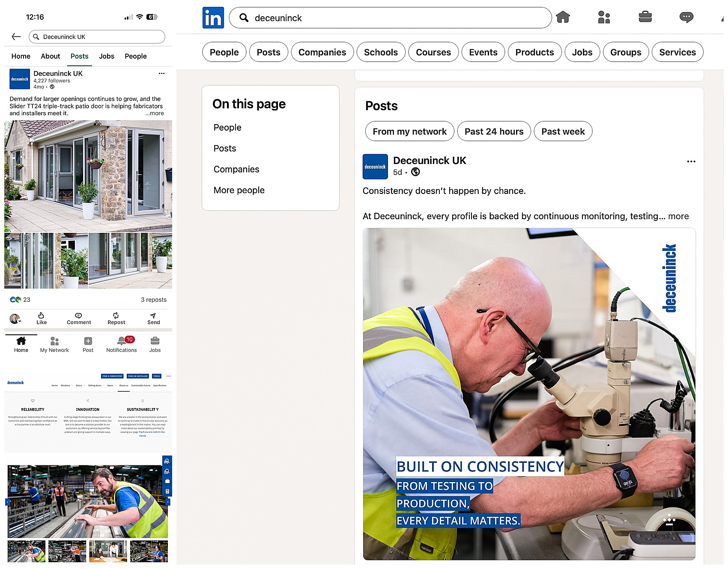Toggle the Groups filter pill
Image resolution: width=728 pixels, height=569 pixels.
point(626,52)
